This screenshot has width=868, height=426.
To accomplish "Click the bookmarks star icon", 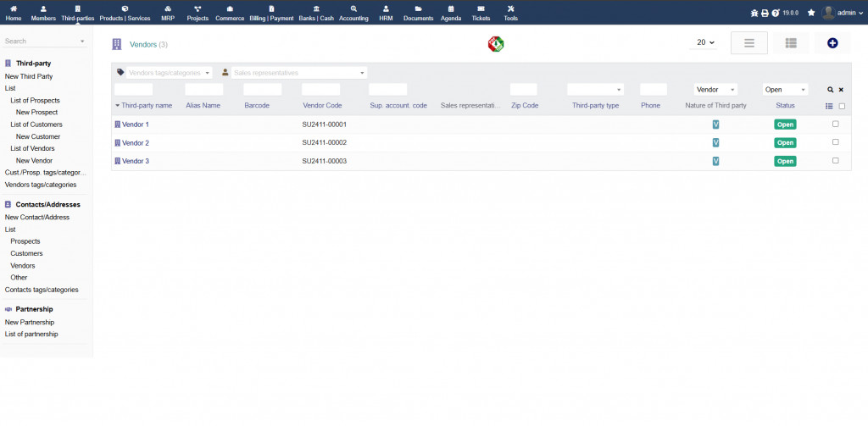I will (811, 13).
